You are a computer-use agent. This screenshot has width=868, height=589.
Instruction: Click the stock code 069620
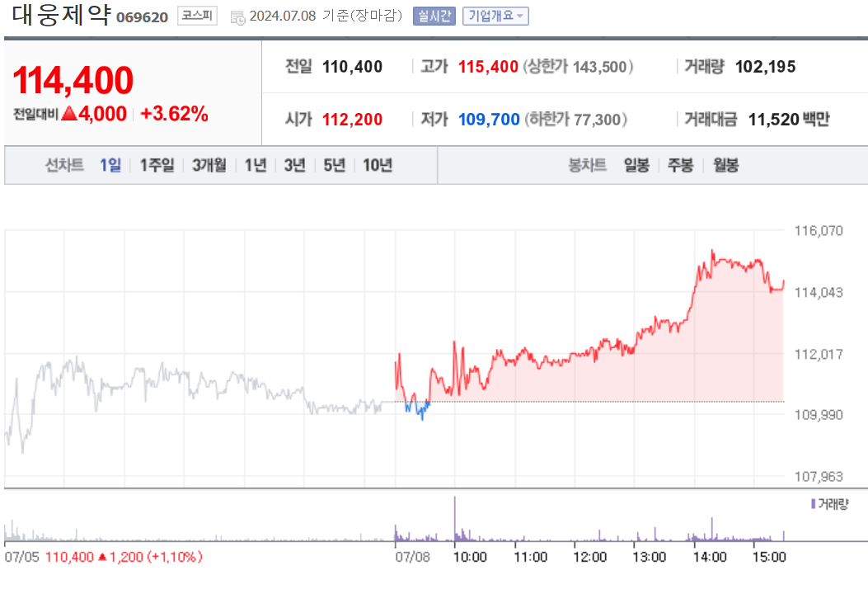coord(141,17)
